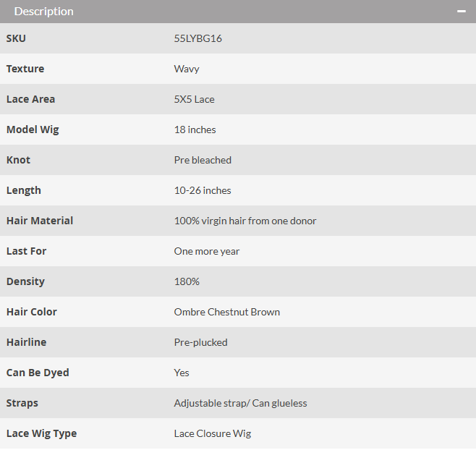
Task: Click the Length 10-26 inches value
Action: (203, 190)
